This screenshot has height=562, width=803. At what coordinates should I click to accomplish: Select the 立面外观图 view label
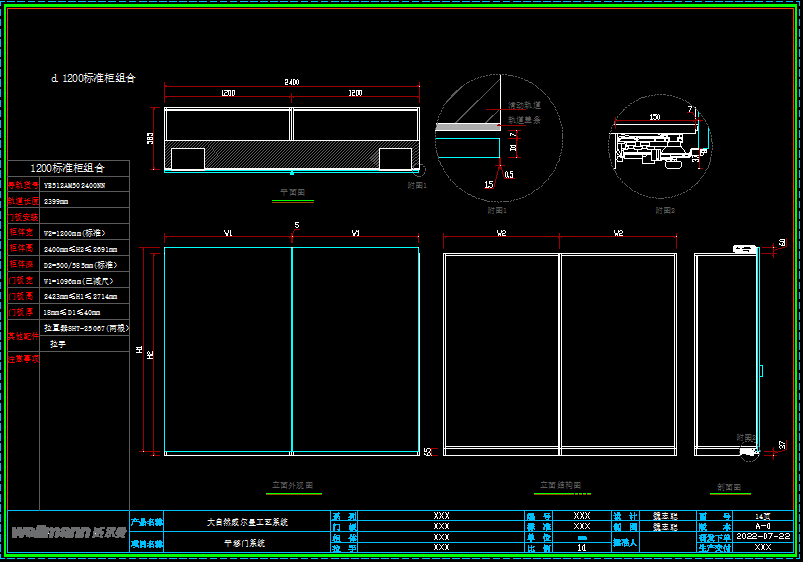293,485
